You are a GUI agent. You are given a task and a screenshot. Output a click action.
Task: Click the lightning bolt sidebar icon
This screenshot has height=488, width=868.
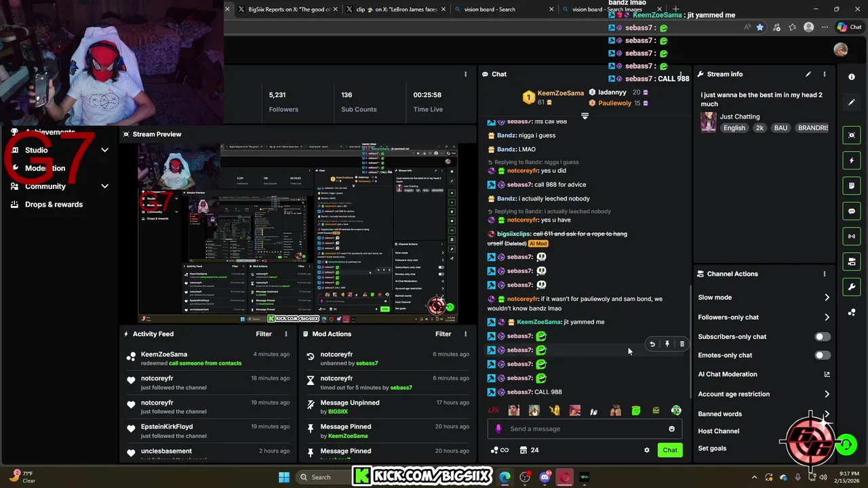tap(852, 161)
